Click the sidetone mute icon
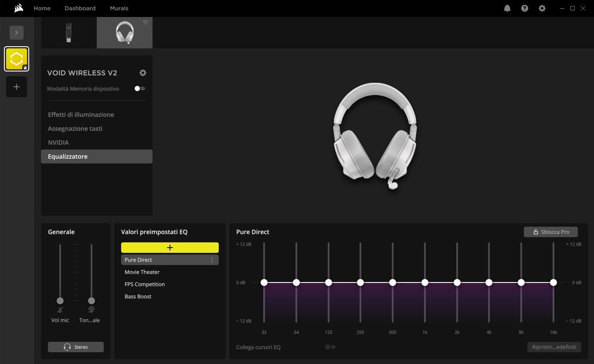 coord(92,310)
